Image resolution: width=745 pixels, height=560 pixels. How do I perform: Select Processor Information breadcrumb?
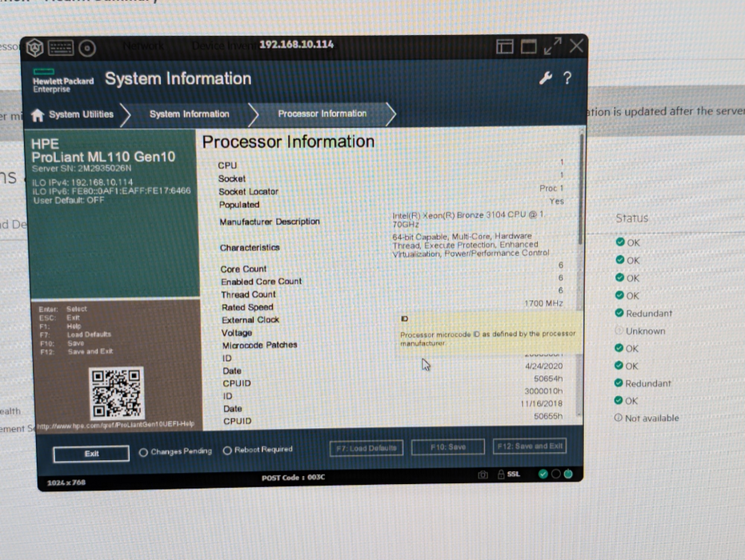[x=322, y=114]
